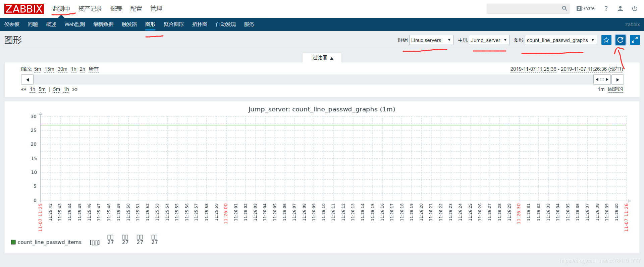The height and width of the screenshot is (267, 644).
Task: Go to the Web监测 submenu
Action: point(74,24)
